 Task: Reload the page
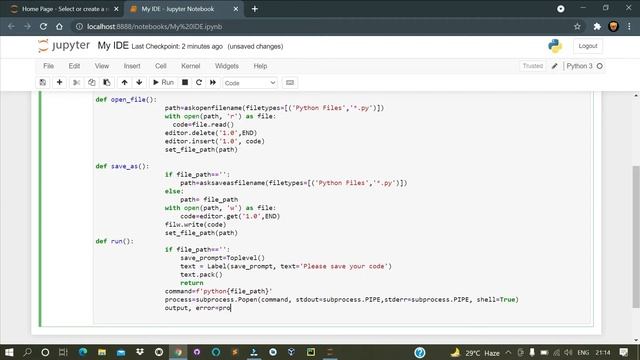[43, 27]
